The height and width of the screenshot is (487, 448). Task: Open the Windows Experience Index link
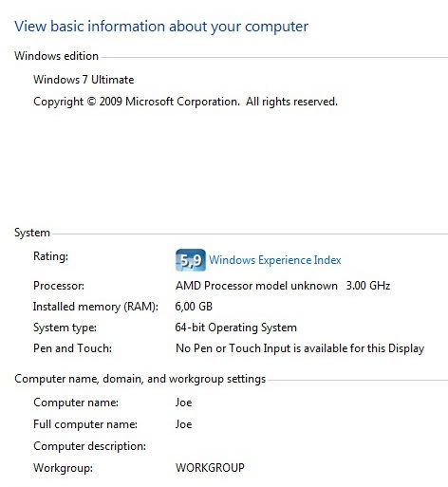coord(274,260)
